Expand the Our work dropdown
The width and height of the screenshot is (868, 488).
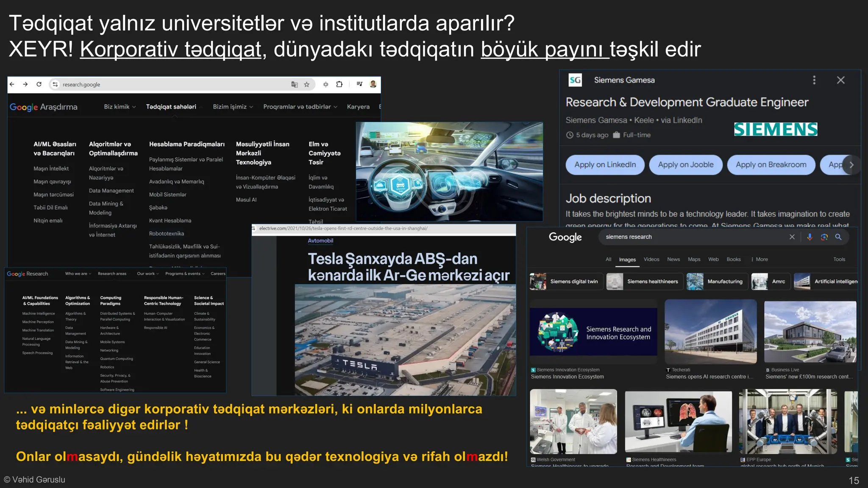[x=148, y=274]
